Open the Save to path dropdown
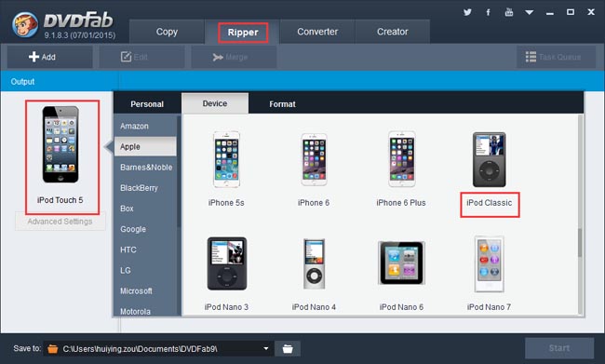 pyautogui.click(x=266, y=348)
